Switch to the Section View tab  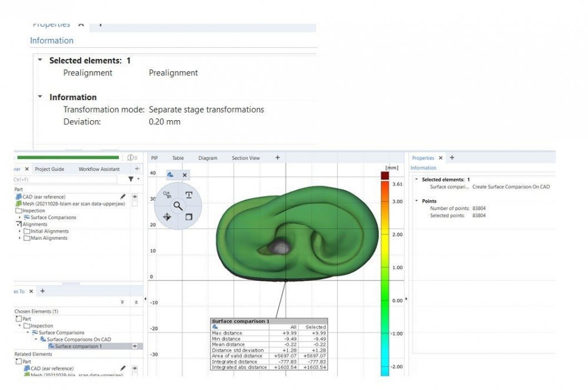coord(245,158)
